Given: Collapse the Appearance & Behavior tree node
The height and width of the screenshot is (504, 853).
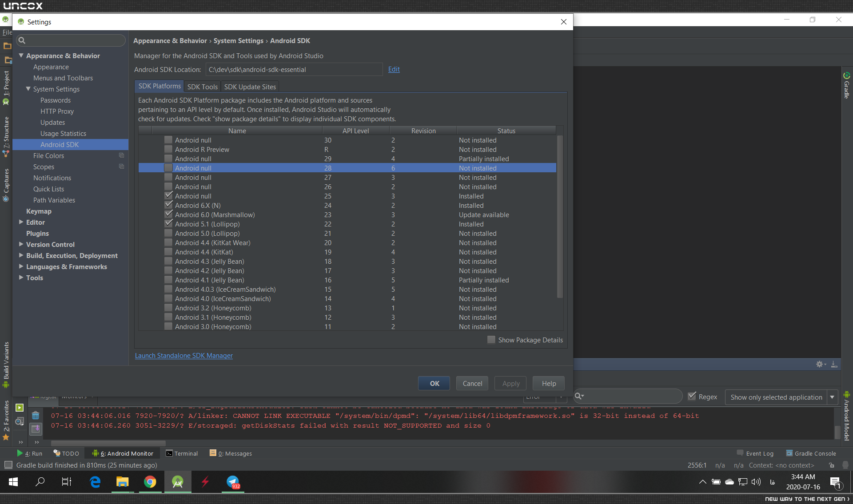Looking at the screenshot, I should pyautogui.click(x=21, y=56).
